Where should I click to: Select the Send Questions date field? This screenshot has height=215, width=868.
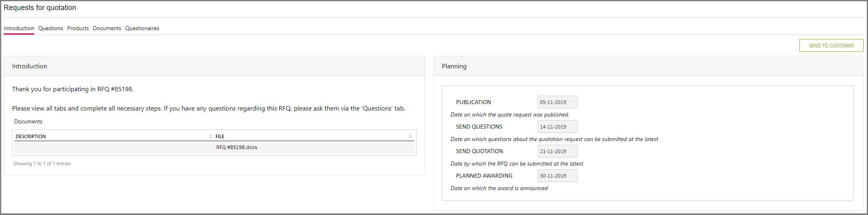click(557, 127)
